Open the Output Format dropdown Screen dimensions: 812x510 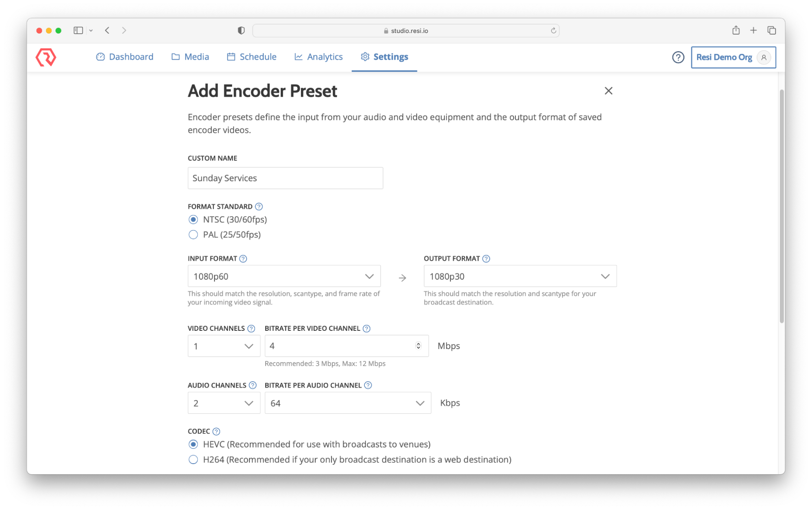pyautogui.click(x=520, y=276)
